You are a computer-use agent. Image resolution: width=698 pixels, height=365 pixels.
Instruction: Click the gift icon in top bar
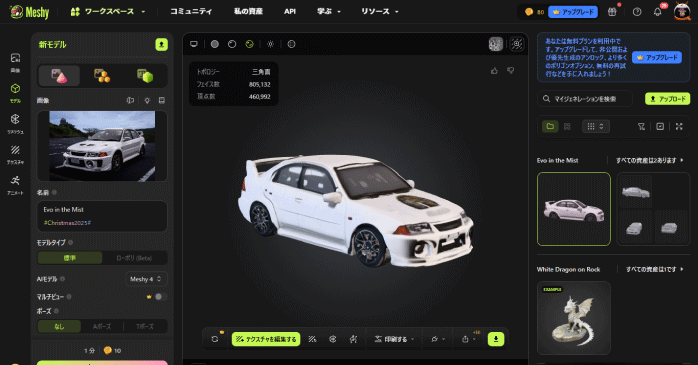coord(613,12)
